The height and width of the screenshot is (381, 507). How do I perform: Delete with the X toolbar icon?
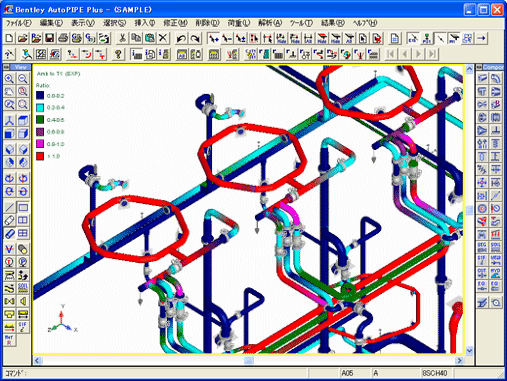click(x=163, y=38)
